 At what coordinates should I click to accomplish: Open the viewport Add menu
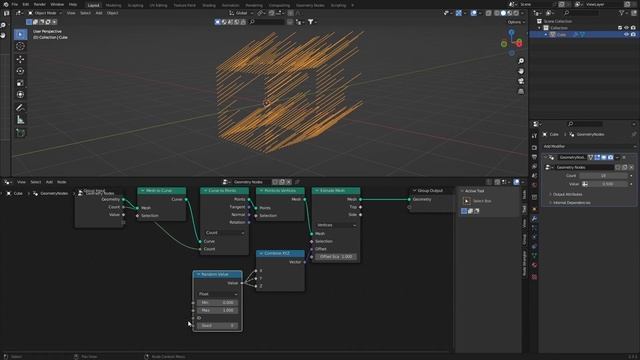tap(99, 13)
